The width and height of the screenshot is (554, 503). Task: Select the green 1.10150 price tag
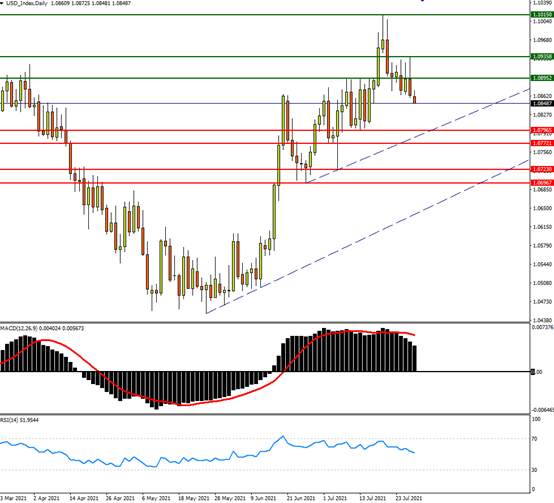click(542, 14)
